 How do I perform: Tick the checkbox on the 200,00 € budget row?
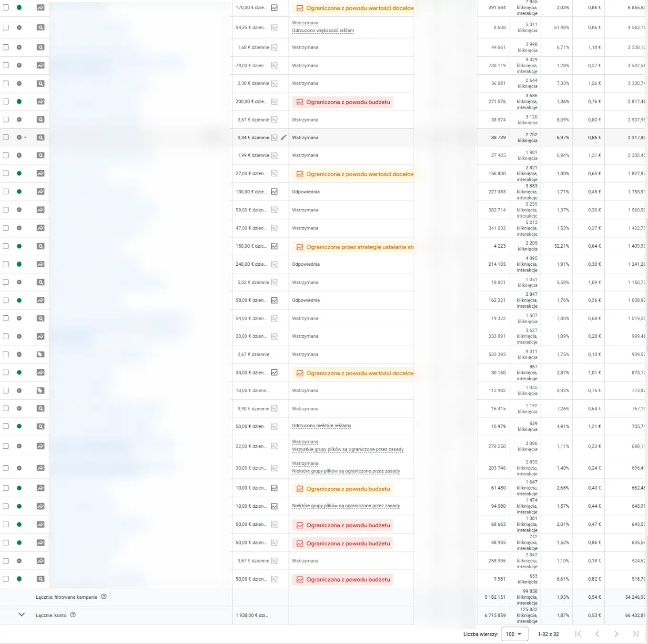6,101
